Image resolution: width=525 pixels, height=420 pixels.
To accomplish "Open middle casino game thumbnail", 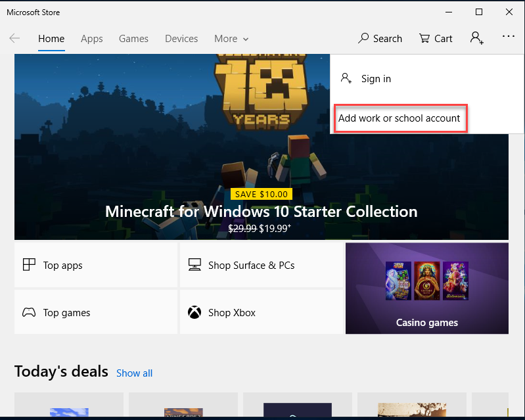I will 427,281.
